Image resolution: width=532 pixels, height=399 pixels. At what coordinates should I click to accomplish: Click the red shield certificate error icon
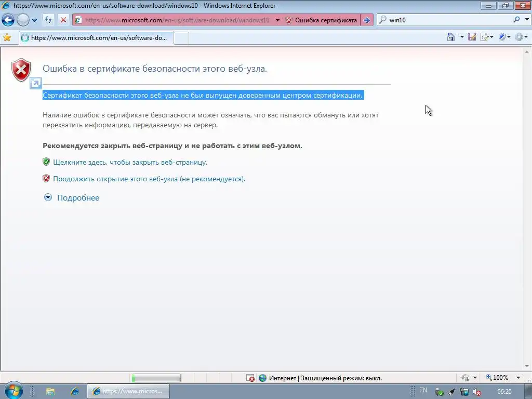pos(21,70)
